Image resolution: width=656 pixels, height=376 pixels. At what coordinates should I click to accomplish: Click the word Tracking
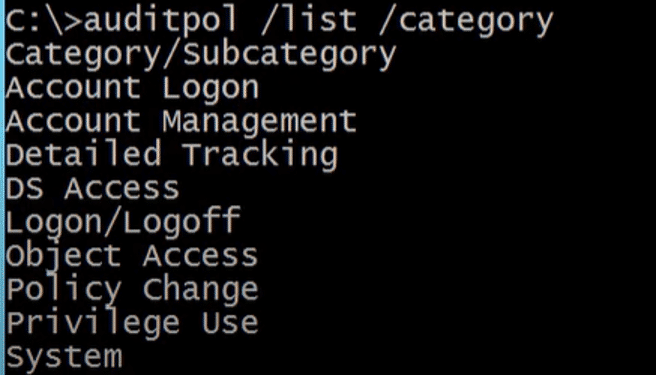pyautogui.click(x=260, y=156)
